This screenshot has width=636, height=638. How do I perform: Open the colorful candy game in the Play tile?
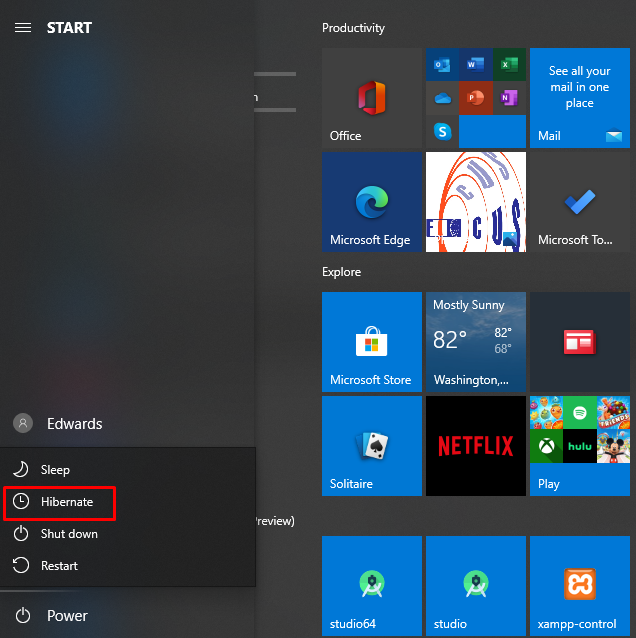[x=546, y=413]
